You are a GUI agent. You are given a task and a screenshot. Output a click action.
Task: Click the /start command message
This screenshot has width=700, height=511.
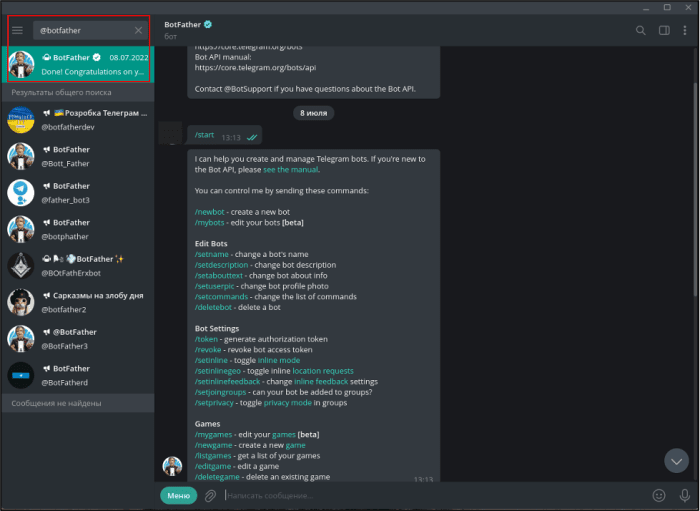204,135
